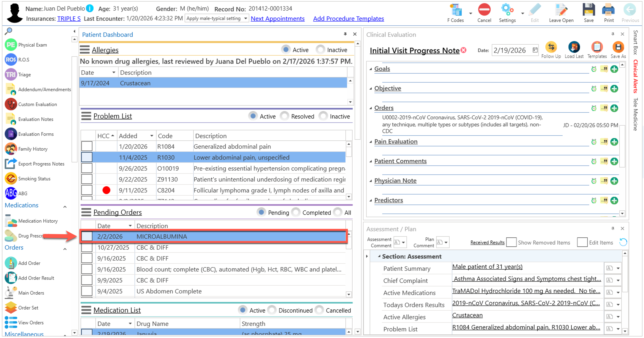Image resolution: width=644 pixels, height=338 pixels.
Task: Tick checkbox for Generalized abdominal pain row
Action: tap(87, 146)
